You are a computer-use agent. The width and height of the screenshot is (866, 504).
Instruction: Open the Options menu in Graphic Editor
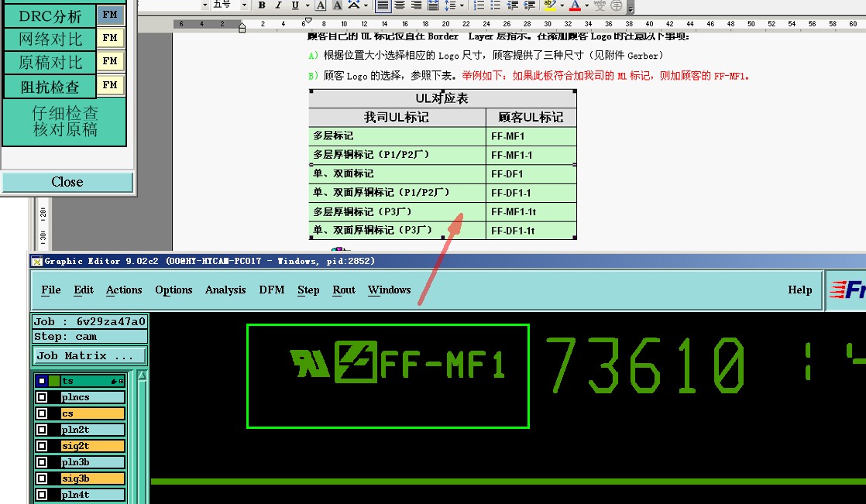(174, 290)
